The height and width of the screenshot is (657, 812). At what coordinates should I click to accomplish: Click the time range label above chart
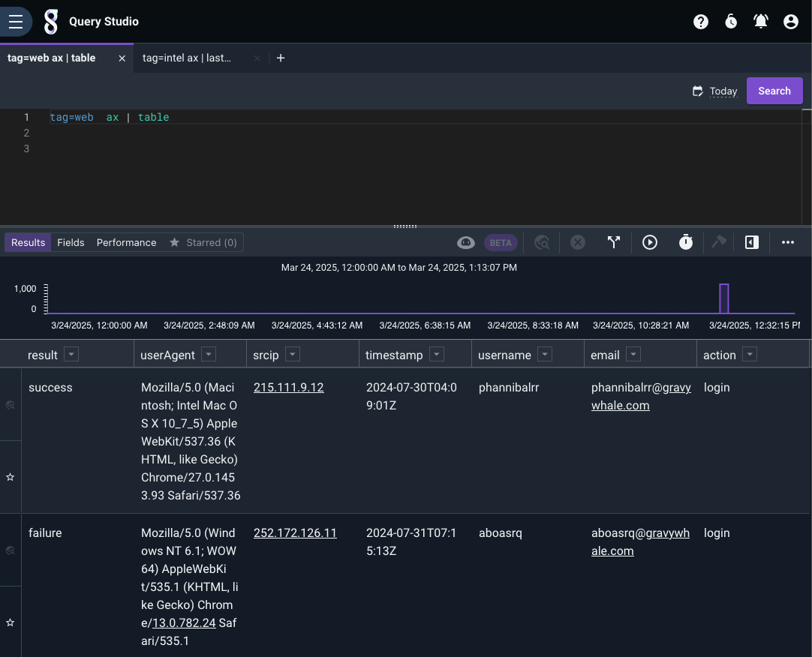coord(398,268)
